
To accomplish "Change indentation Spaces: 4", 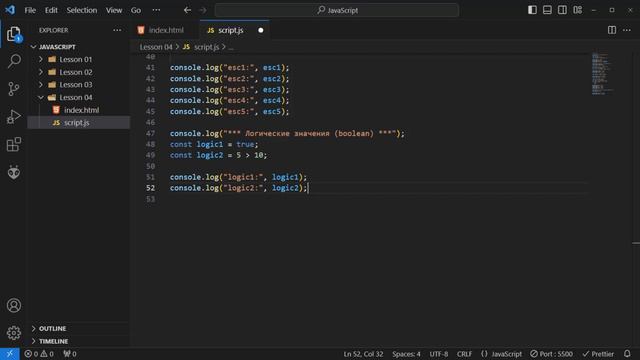I will (406, 354).
